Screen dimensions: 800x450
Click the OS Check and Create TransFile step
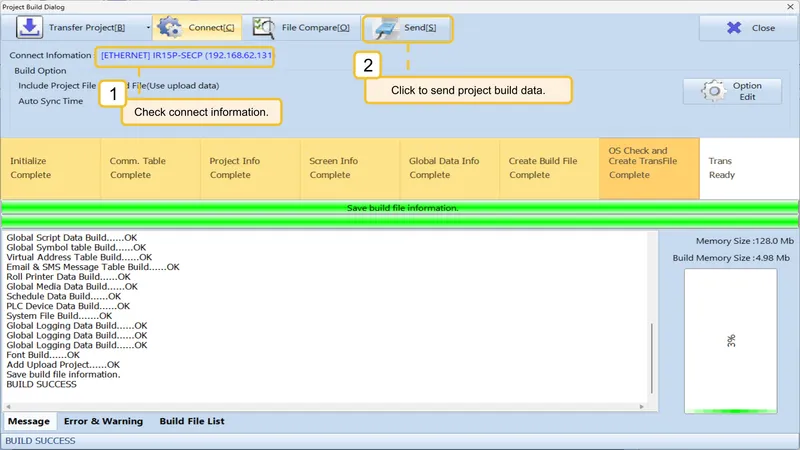(x=649, y=168)
